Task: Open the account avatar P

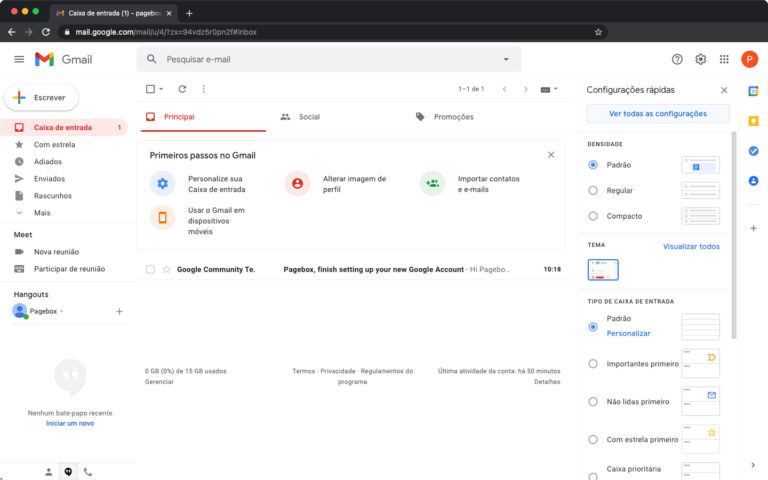Action: click(x=749, y=59)
